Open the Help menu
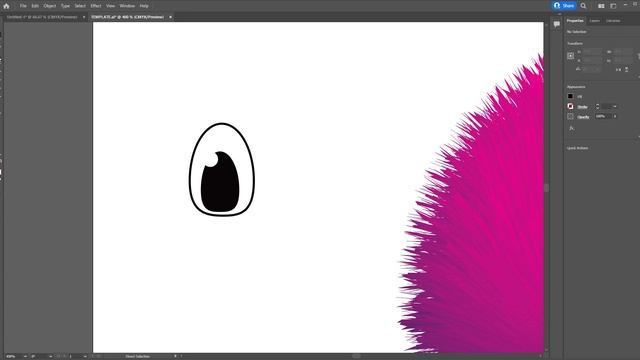The width and height of the screenshot is (640, 360). (x=144, y=6)
